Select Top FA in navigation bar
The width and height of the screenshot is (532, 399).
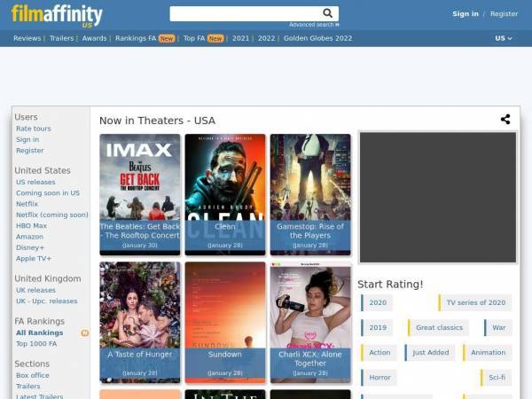(x=194, y=38)
